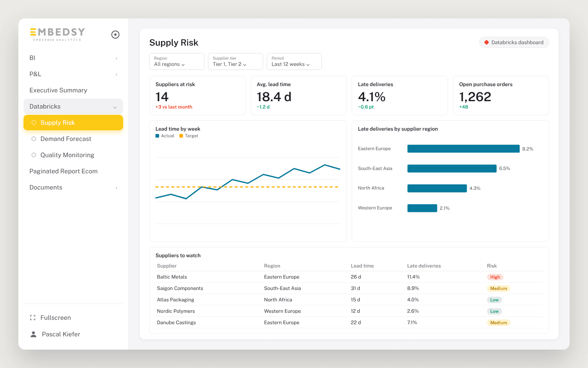Open the Supplier tier dropdown
Image resolution: width=588 pixels, height=368 pixels.
tap(236, 61)
